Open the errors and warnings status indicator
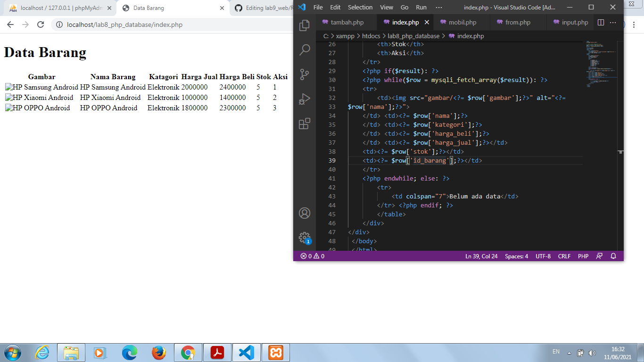Screen dimensions: 644x362 pyautogui.click(x=313, y=256)
